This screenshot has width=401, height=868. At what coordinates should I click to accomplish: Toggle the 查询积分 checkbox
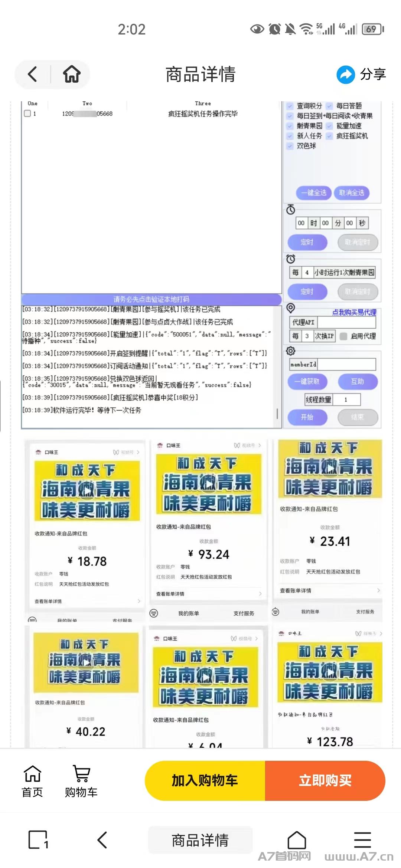point(290,106)
